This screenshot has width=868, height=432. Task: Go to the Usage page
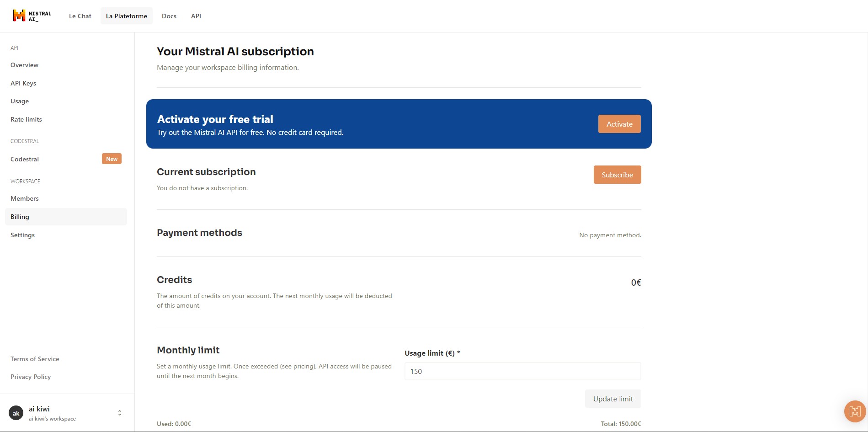click(x=20, y=101)
